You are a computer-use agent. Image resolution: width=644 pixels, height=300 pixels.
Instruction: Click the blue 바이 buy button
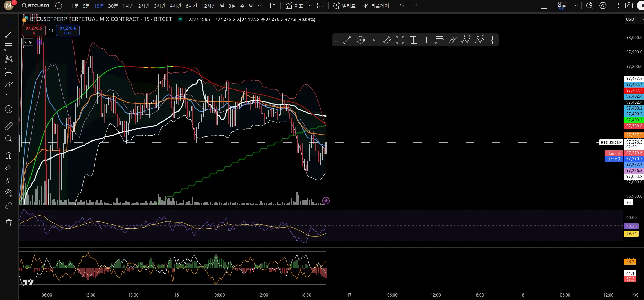click(x=68, y=31)
